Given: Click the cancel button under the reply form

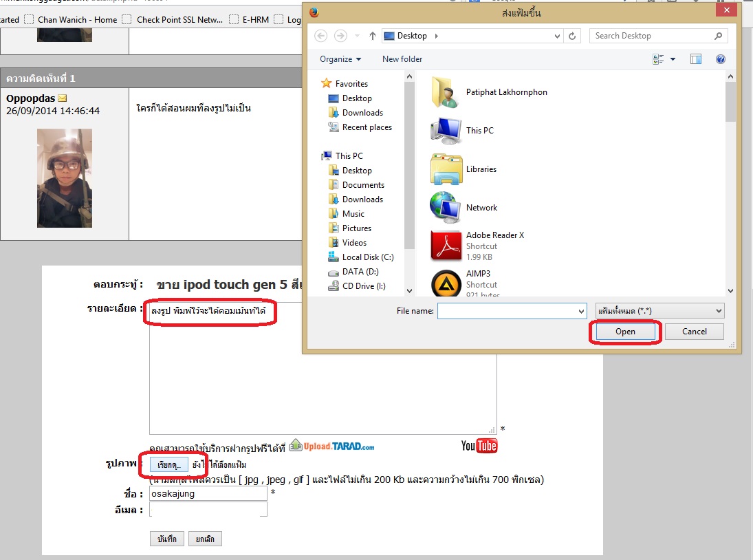Looking at the screenshot, I should click(205, 539).
